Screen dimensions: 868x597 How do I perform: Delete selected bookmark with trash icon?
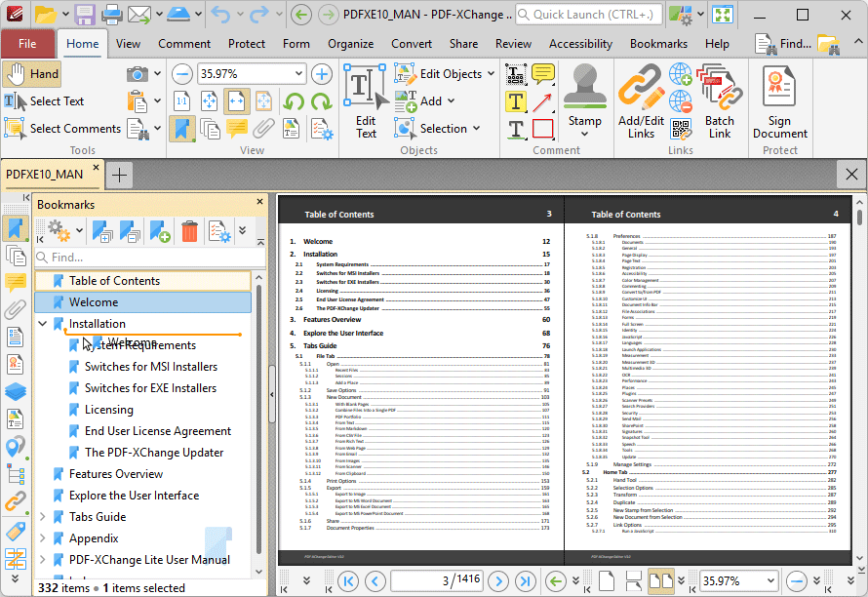tap(189, 230)
